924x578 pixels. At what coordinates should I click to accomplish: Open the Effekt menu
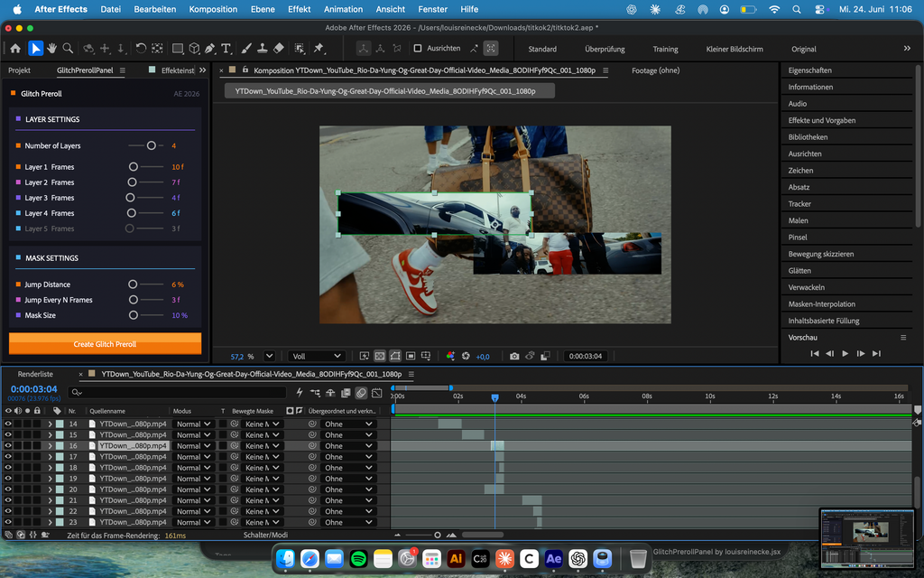(300, 9)
